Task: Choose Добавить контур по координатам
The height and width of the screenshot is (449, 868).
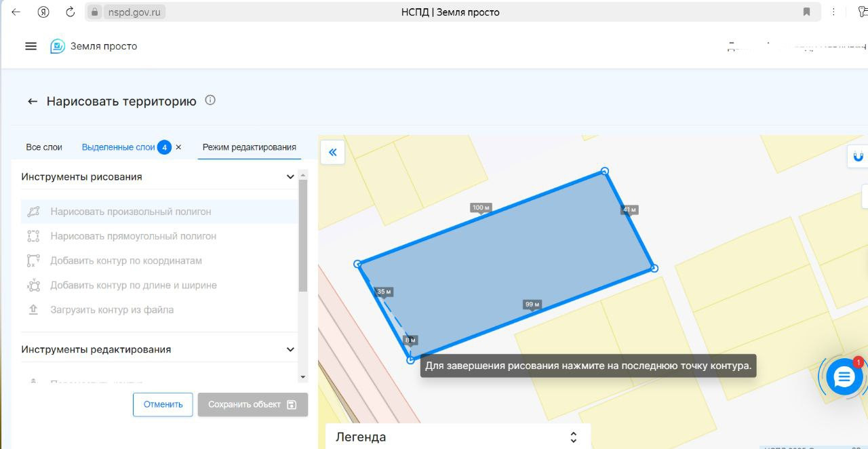Action: [x=125, y=260]
